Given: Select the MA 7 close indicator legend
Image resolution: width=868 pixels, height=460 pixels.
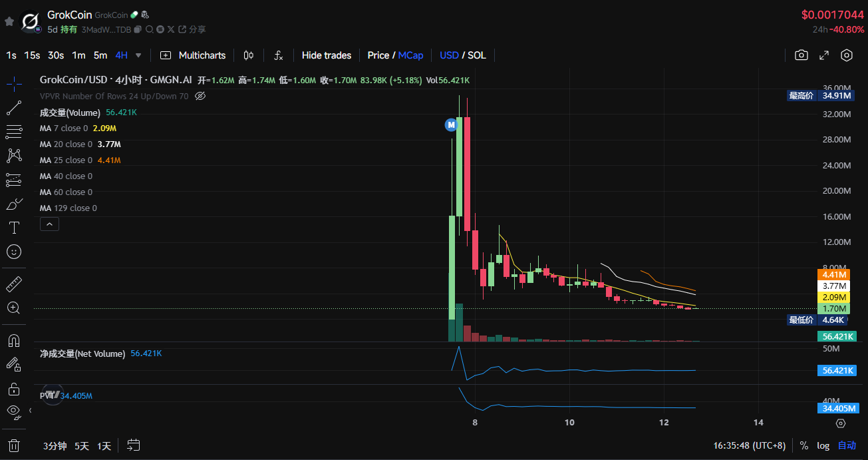Looking at the screenshot, I should click(x=64, y=128).
